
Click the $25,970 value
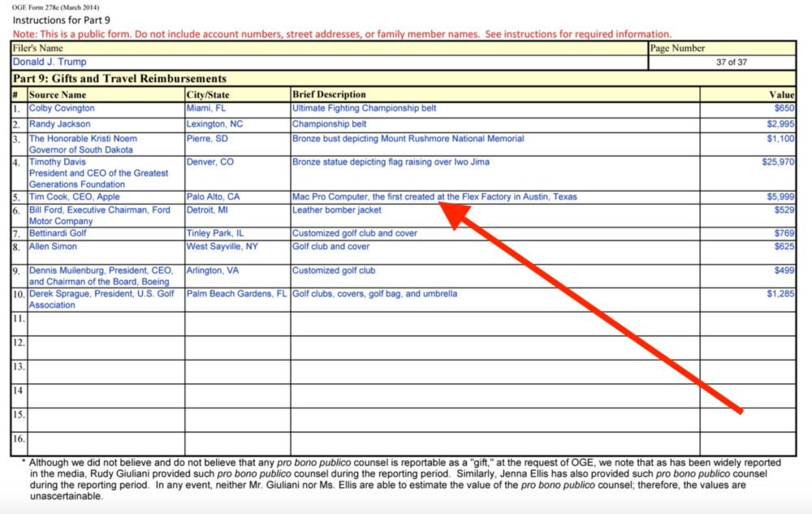[x=778, y=162]
